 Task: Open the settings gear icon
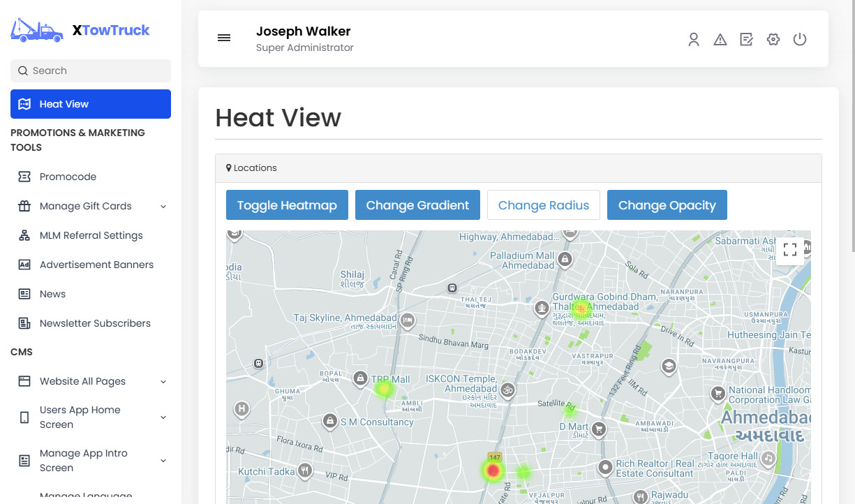[773, 40]
